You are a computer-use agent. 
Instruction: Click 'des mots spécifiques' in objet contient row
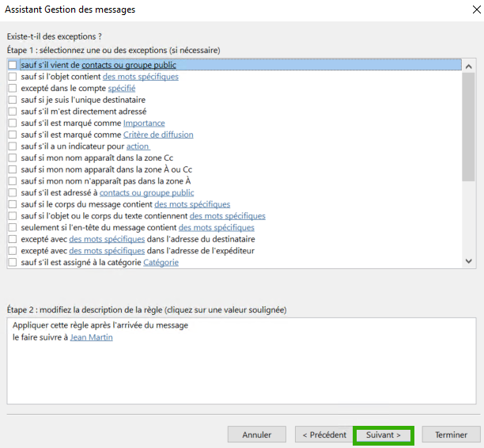click(141, 77)
